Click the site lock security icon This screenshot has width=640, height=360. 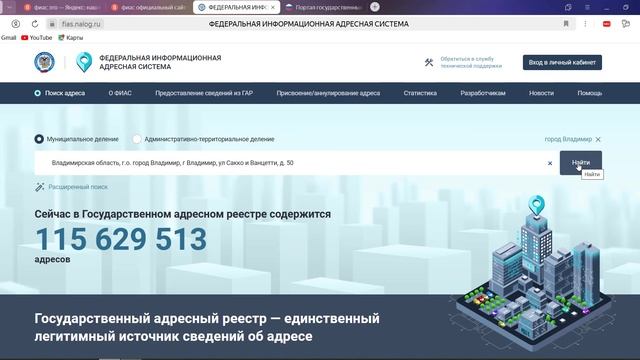(52, 24)
